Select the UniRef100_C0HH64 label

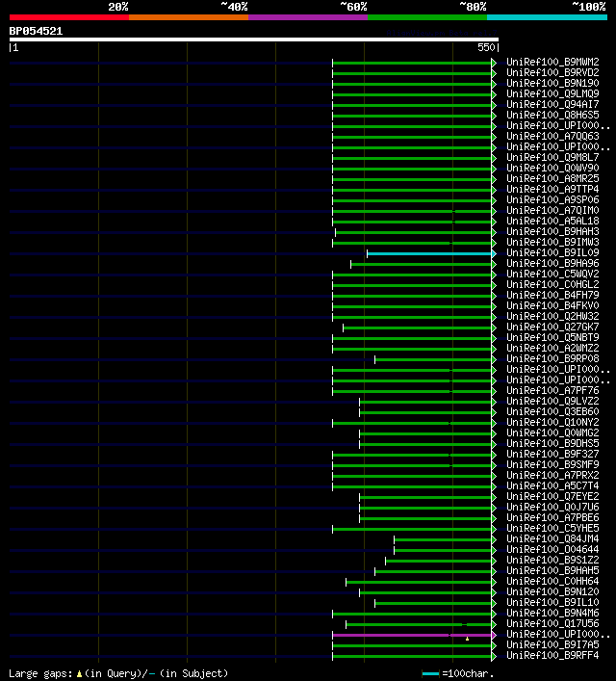pos(552,581)
